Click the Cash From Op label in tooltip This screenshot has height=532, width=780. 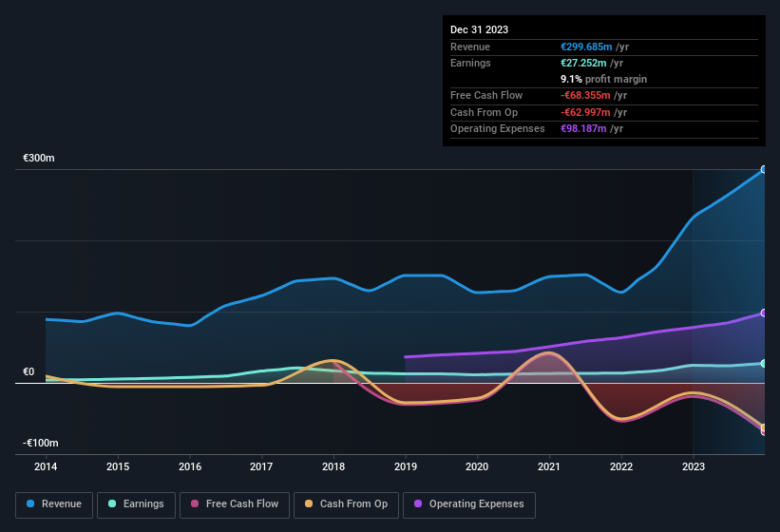tap(484, 112)
